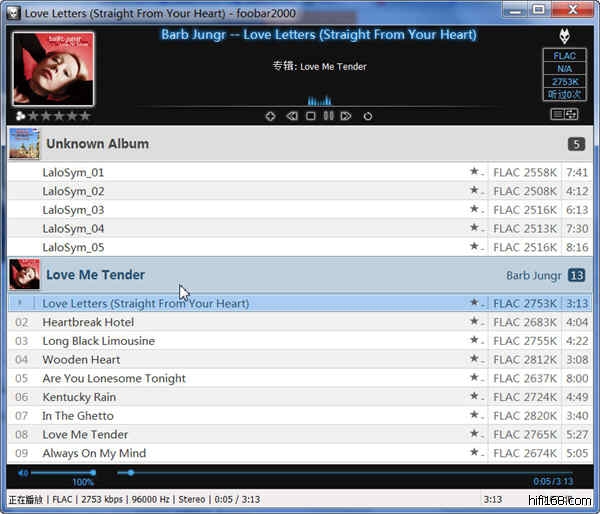
Task: Click the circular playback order icon
Action: 367,116
